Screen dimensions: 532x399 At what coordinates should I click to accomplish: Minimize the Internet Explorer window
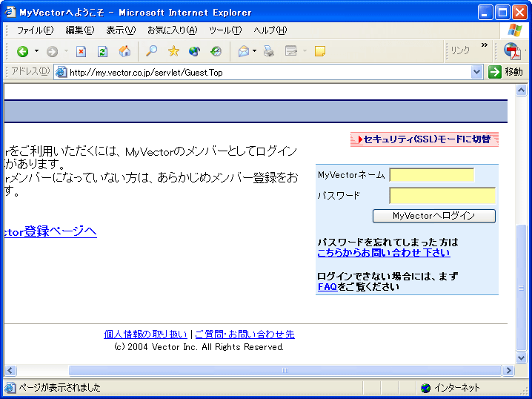click(x=485, y=13)
